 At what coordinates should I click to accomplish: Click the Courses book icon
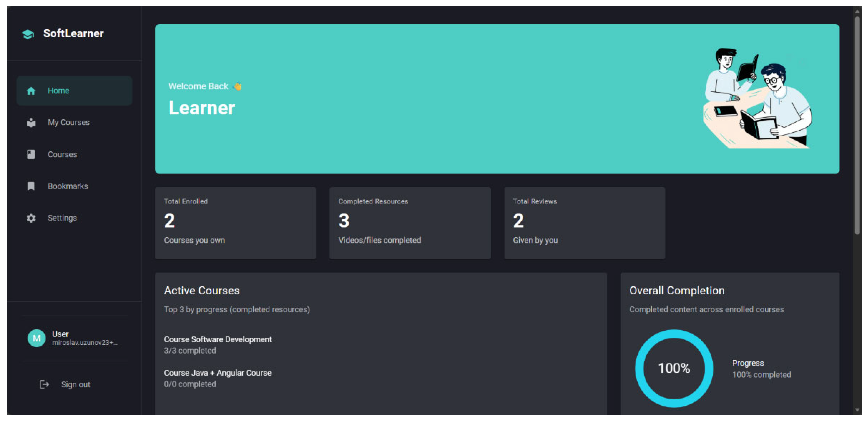click(x=31, y=154)
